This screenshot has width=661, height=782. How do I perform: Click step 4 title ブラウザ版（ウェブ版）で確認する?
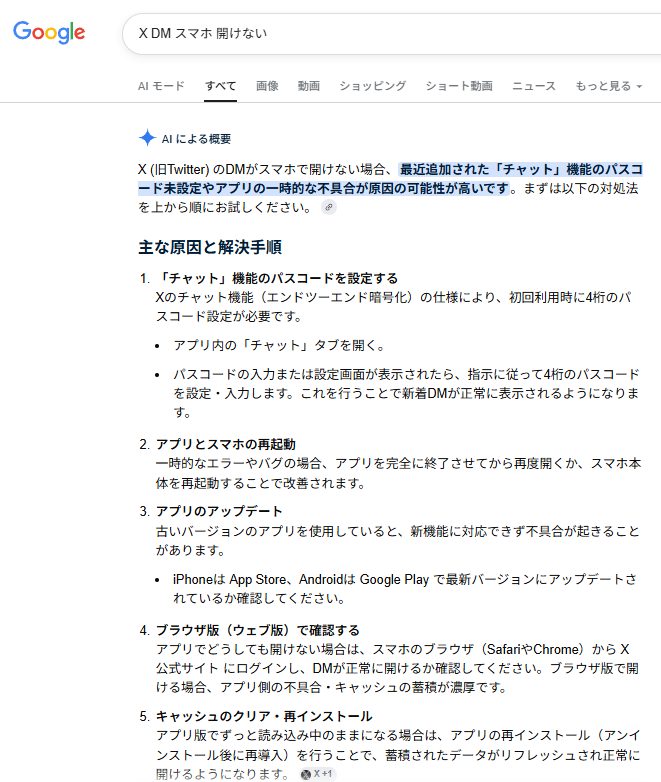point(257,630)
